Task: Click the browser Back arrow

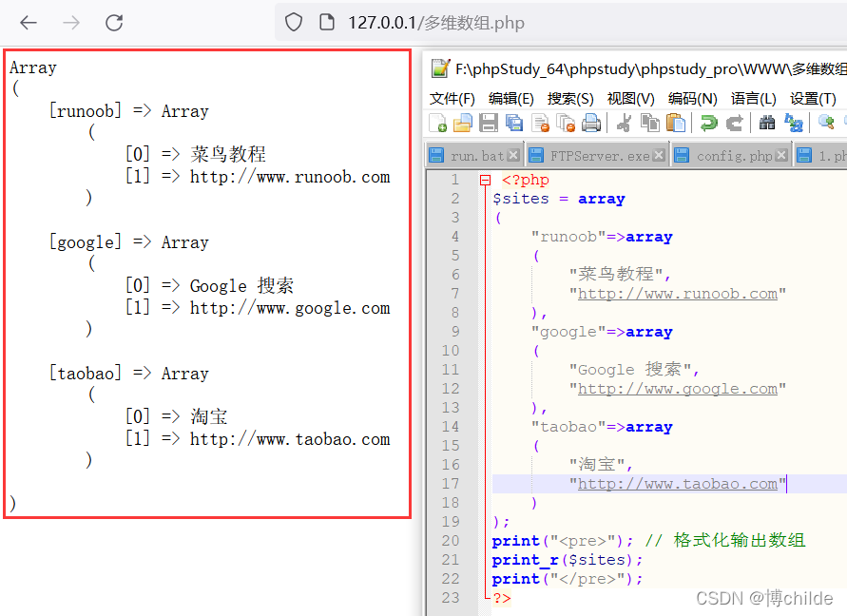Action: pos(29,23)
